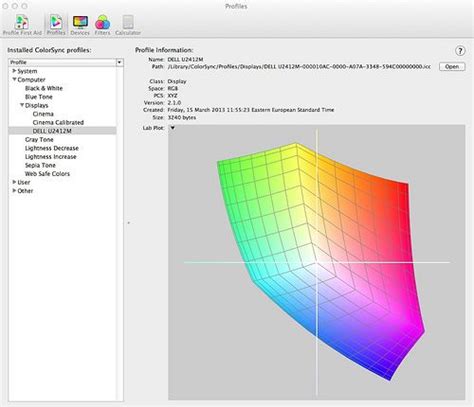Click the System label in the tree
The image size is (474, 407).
click(27, 71)
